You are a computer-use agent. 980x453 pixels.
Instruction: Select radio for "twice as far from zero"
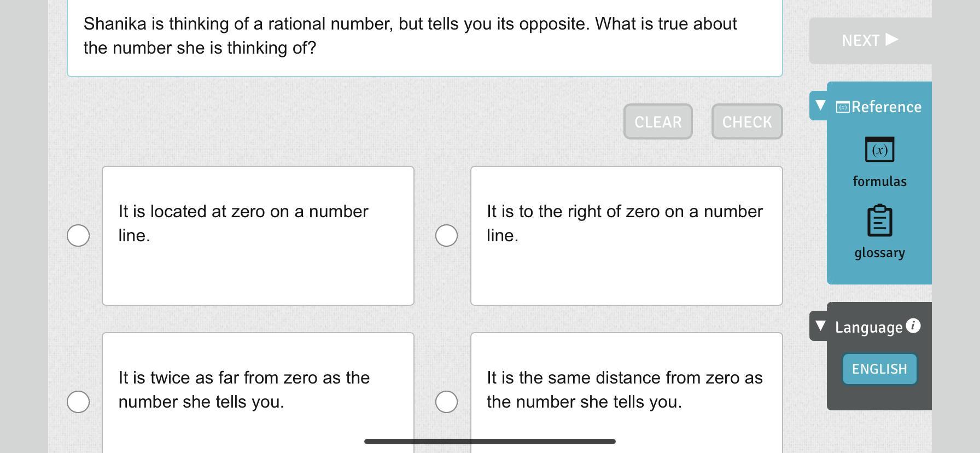[x=78, y=402]
